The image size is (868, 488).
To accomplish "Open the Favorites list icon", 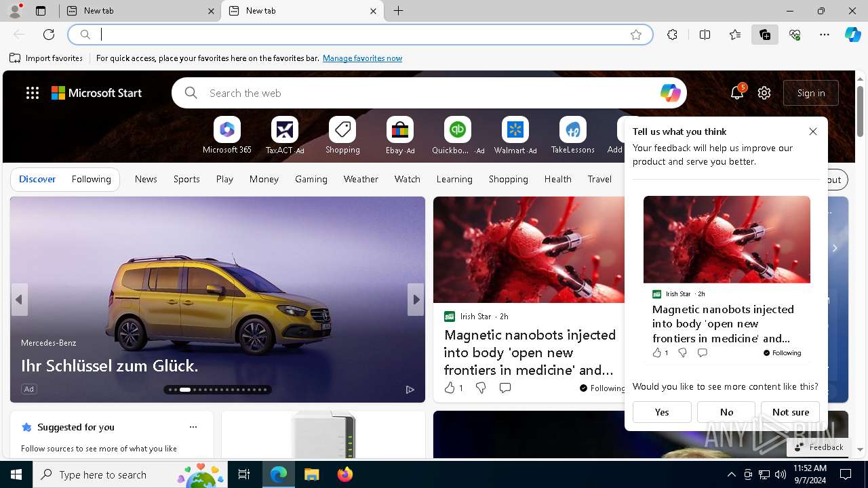I will coord(735,35).
